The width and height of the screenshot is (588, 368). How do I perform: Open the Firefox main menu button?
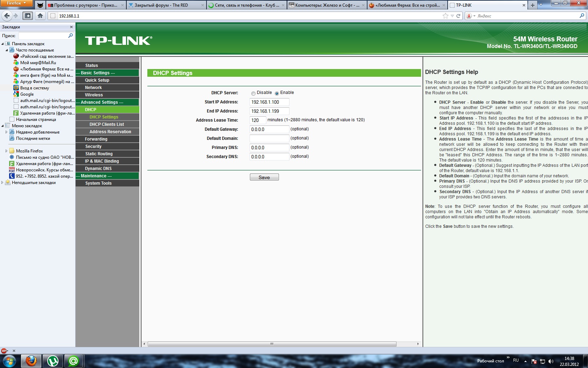pos(16,3)
